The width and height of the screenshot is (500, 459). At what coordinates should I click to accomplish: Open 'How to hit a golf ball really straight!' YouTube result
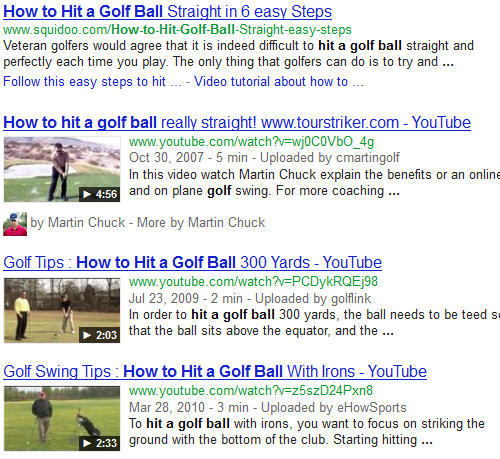(x=237, y=123)
